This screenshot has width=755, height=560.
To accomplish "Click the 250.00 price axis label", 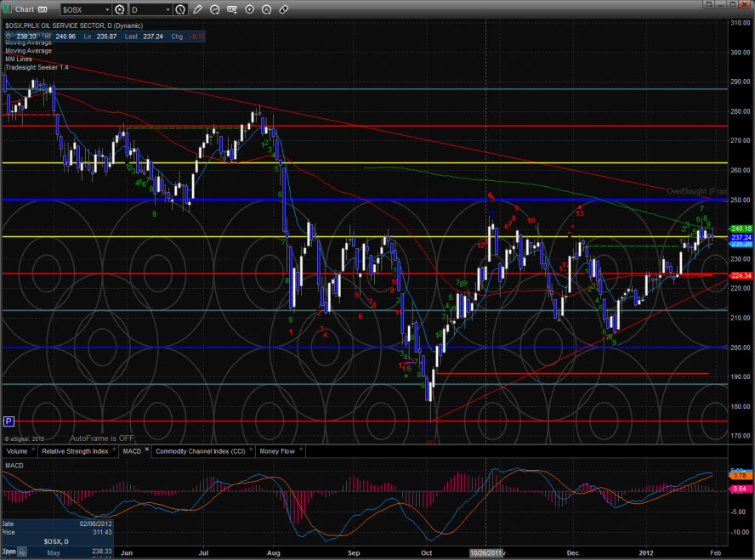I will (x=741, y=200).
